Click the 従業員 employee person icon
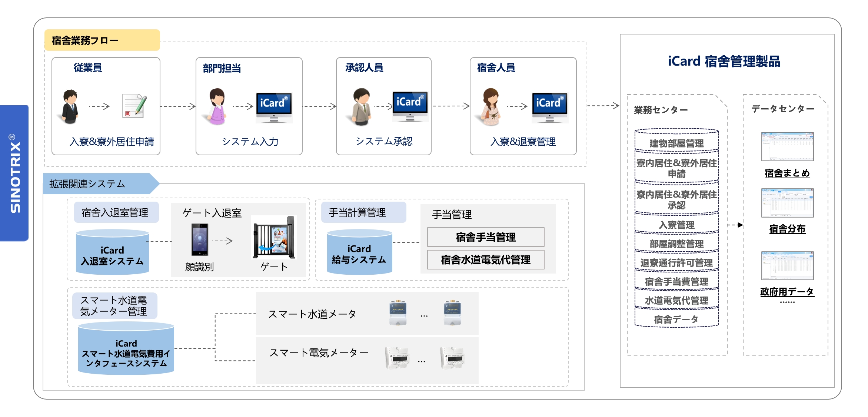The image size is (868, 417). [x=70, y=106]
